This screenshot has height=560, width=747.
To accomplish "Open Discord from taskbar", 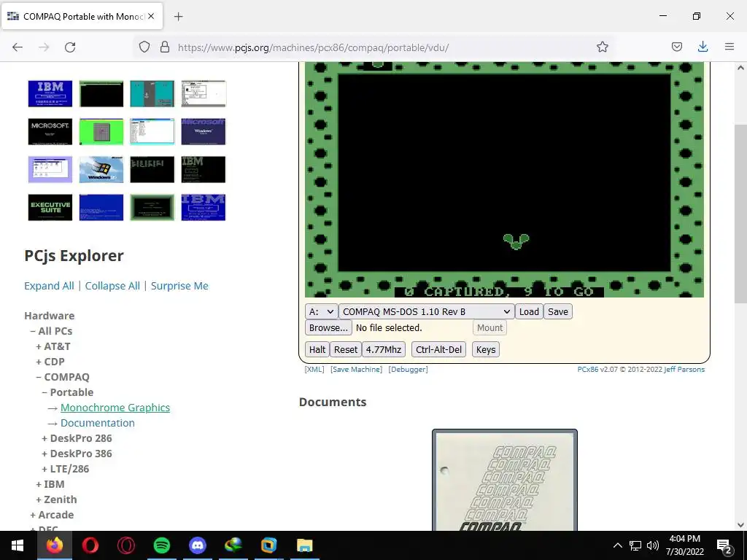I will pos(197,545).
